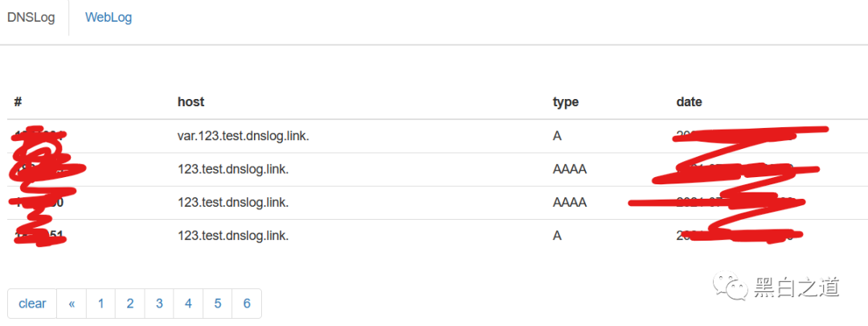This screenshot has height=326, width=868.
Task: Click the AAAA type in second row
Action: tap(570, 170)
